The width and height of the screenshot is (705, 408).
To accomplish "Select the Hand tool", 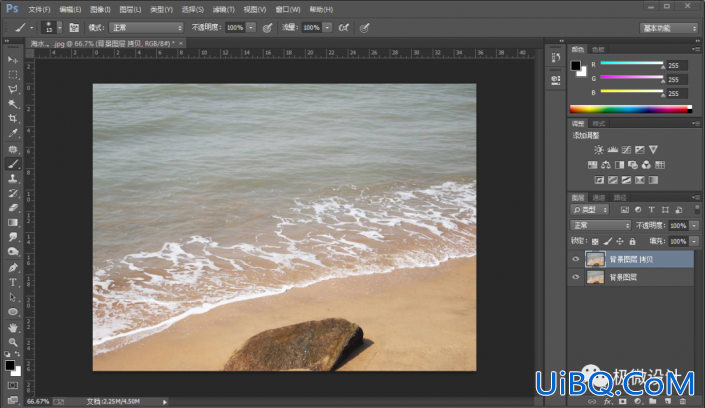I will point(13,327).
